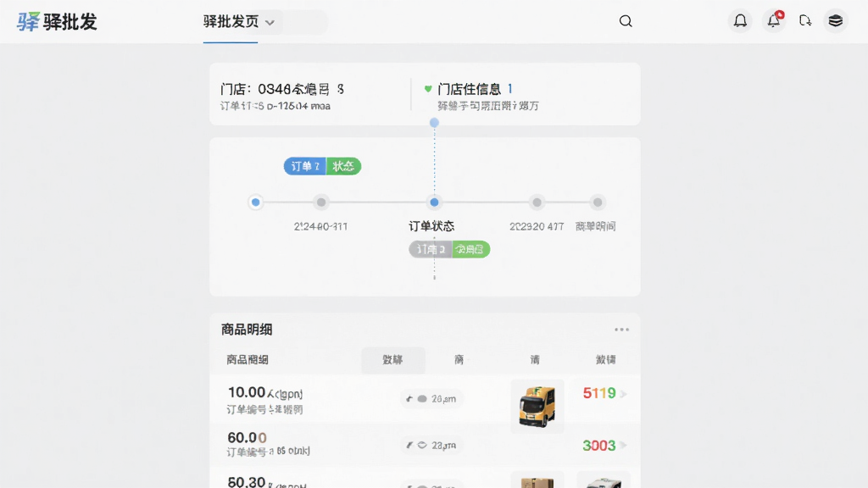The image size is (868, 488).
Task: Select the blue timeline dot above 订单状态
Action: [435, 202]
